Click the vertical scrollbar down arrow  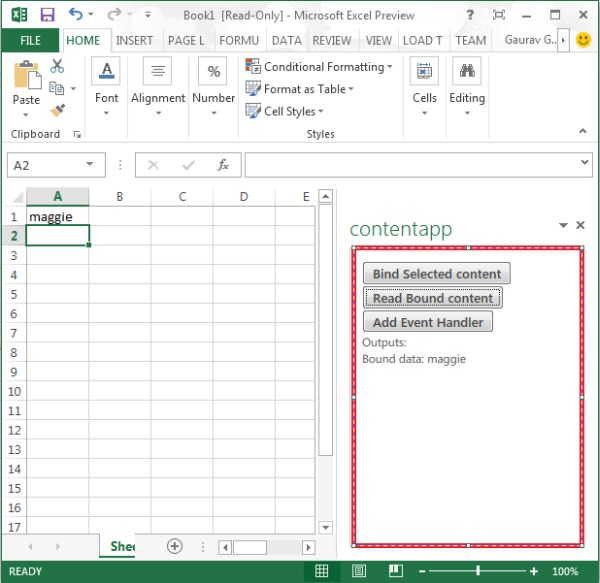[325, 528]
